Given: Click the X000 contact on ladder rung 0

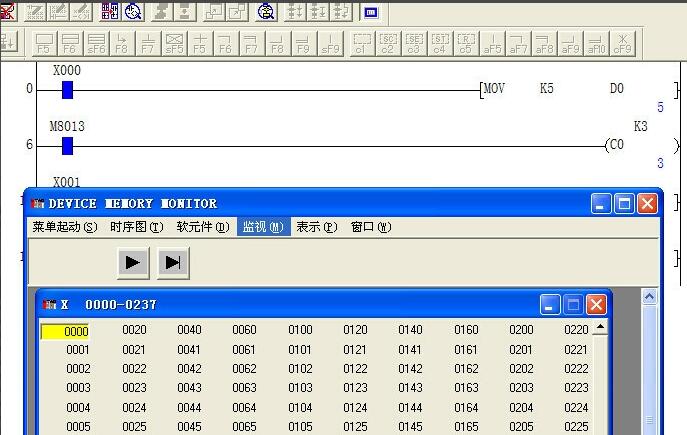Looking at the screenshot, I should click(x=67, y=90).
